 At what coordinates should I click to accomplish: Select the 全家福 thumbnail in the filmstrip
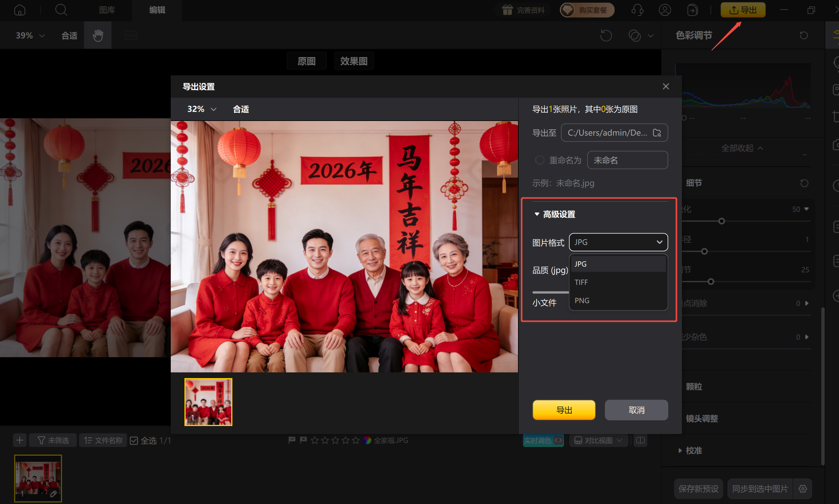38,479
